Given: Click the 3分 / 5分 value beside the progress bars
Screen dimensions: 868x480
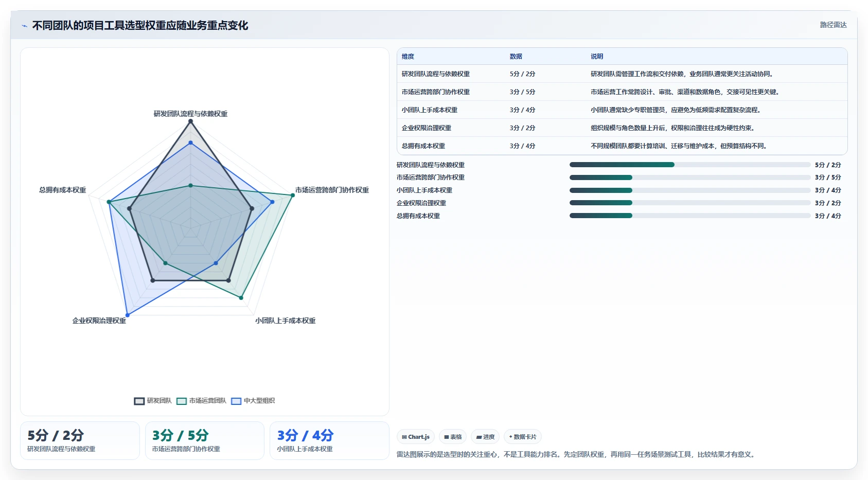Looking at the screenshot, I should 828,177.
